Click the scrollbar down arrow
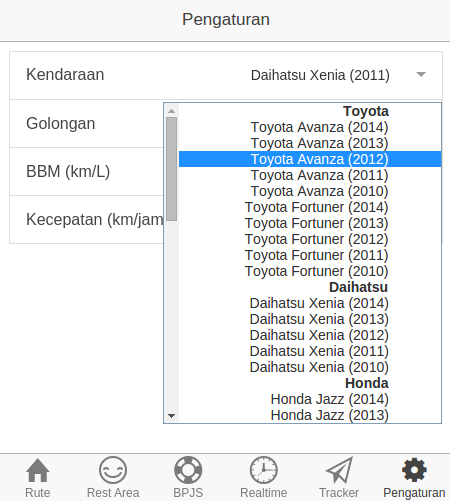450x501 pixels. point(171,416)
